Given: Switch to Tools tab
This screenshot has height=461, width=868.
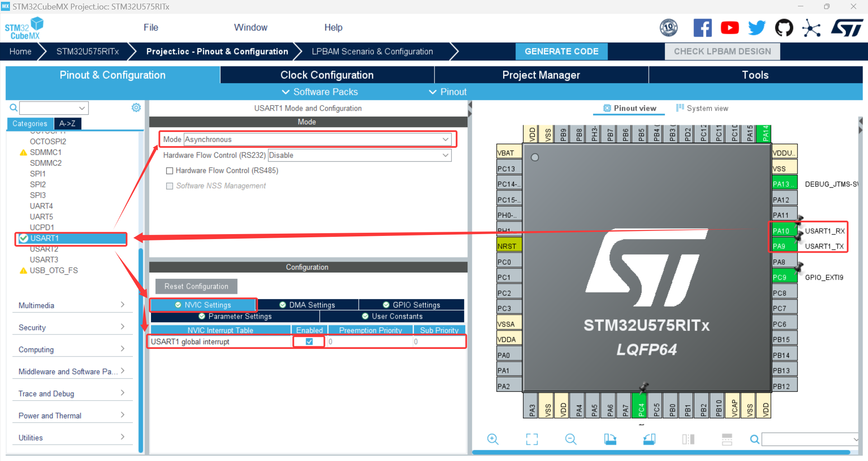Looking at the screenshot, I should tap(755, 75).
